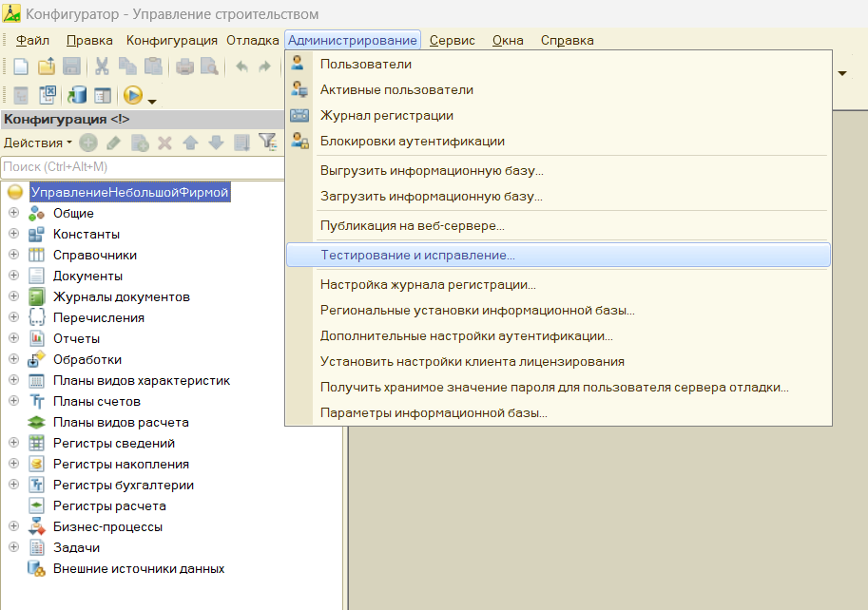This screenshot has width=868, height=610.
Task: Choose Тестирование и исправление
Action: tap(559, 255)
